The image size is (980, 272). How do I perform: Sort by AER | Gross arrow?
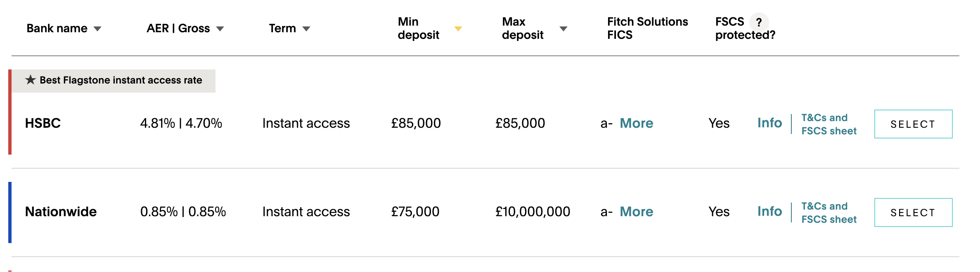tap(220, 29)
